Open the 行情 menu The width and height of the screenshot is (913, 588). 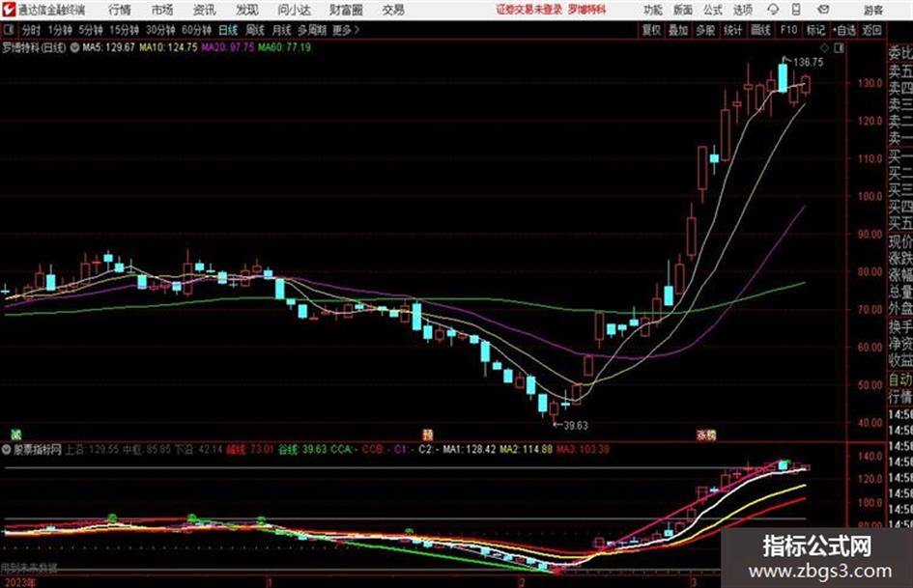click(120, 10)
